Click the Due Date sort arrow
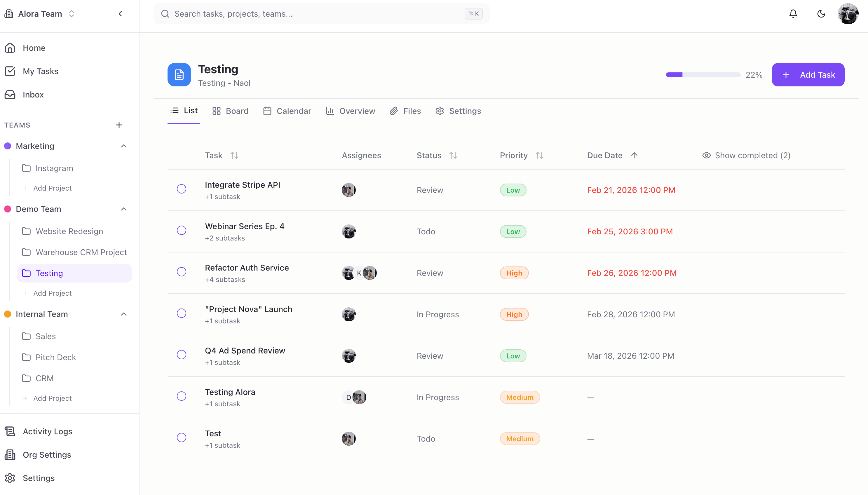 [x=634, y=155]
